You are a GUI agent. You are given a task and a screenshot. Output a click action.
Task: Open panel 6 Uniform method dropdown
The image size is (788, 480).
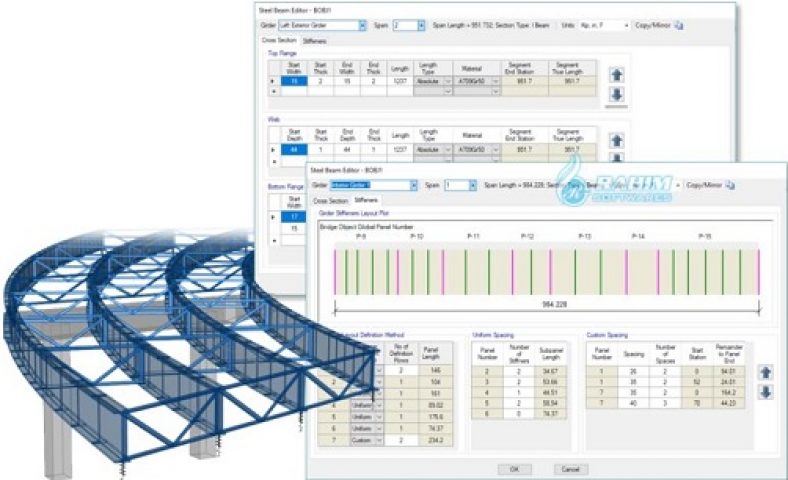click(x=379, y=429)
